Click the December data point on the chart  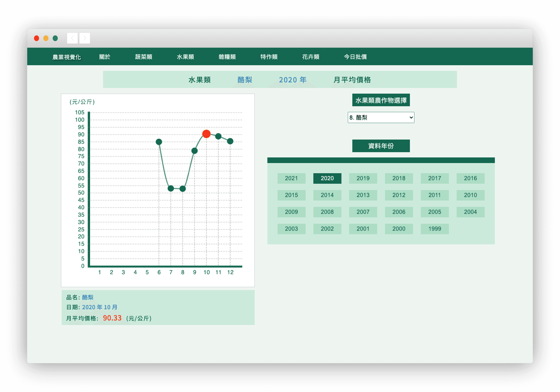coord(230,141)
